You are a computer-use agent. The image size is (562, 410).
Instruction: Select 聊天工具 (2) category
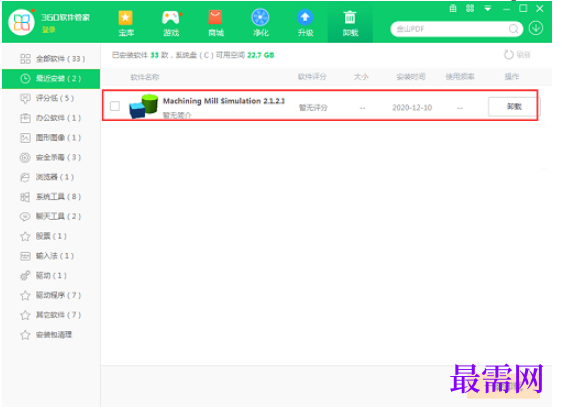(x=51, y=216)
